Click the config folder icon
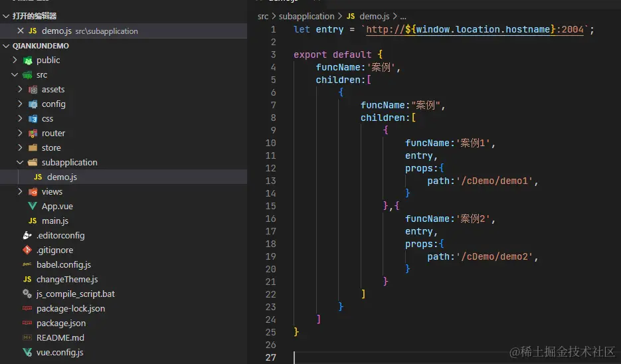This screenshot has height=364, width=621. (33, 104)
